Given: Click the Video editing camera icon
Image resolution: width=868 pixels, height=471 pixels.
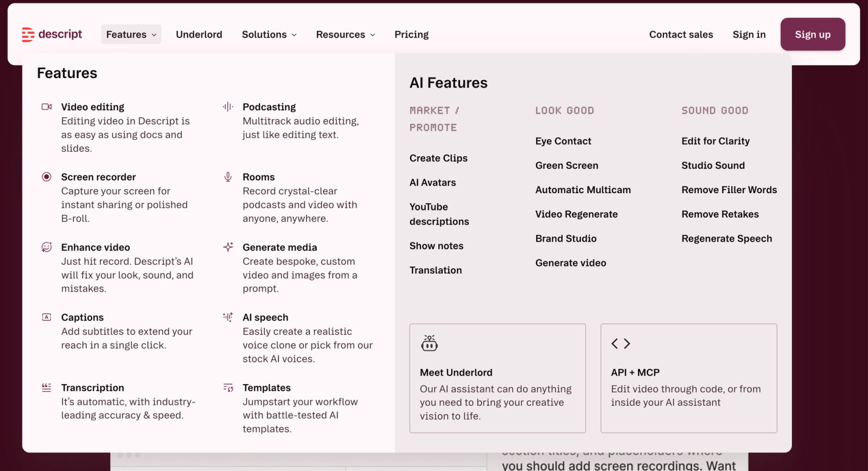Looking at the screenshot, I should pyautogui.click(x=47, y=107).
